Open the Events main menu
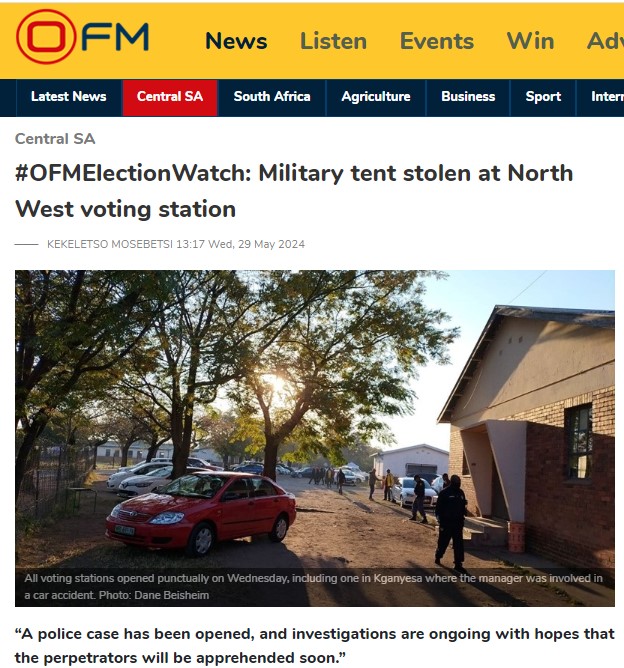 click(x=437, y=41)
